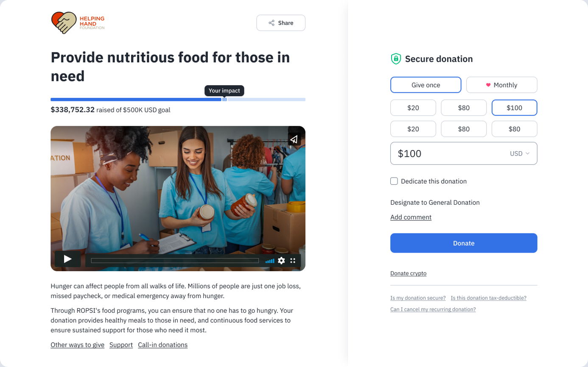588x367 pixels.
Task: Click the Share button
Action: [x=281, y=23]
